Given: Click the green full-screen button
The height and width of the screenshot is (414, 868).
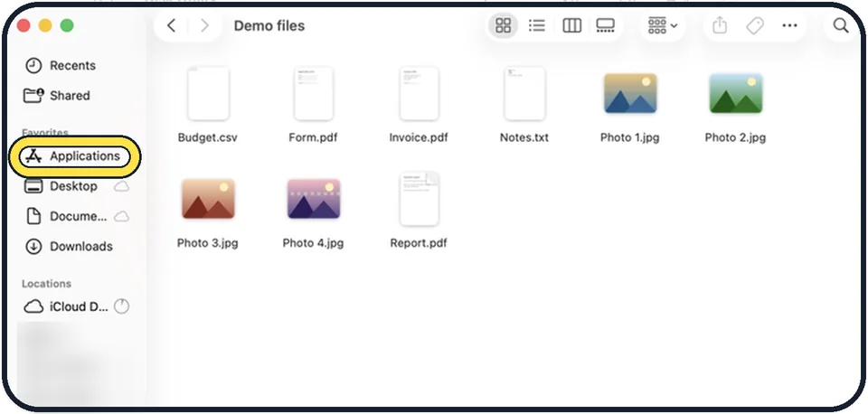Looking at the screenshot, I should click(67, 25).
